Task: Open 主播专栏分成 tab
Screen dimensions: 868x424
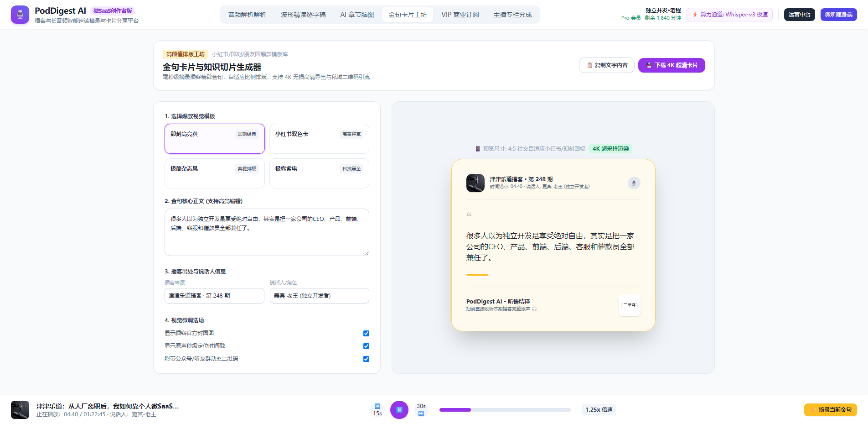Action: coord(512,15)
